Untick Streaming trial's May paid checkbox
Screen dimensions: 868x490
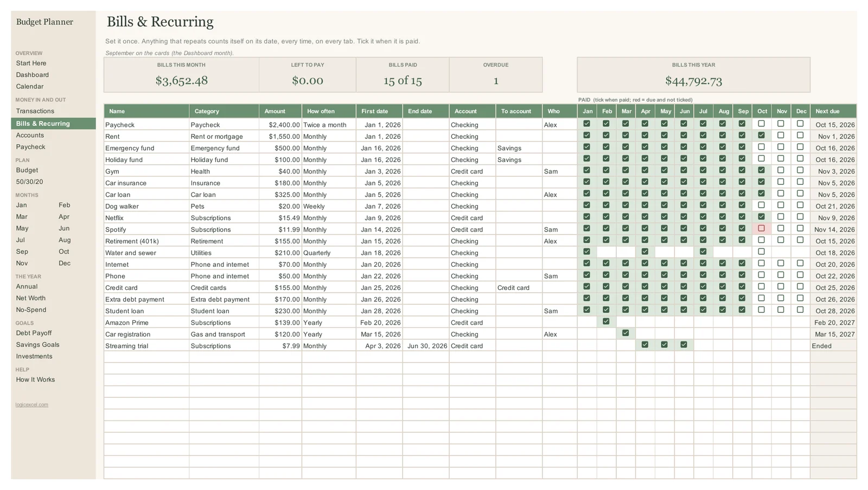point(664,345)
